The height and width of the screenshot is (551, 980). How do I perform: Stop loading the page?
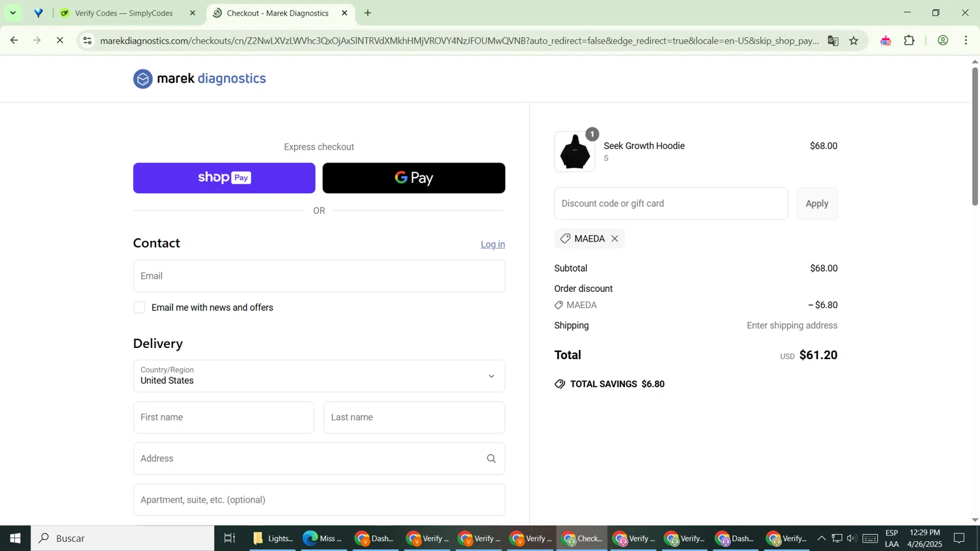60,40
